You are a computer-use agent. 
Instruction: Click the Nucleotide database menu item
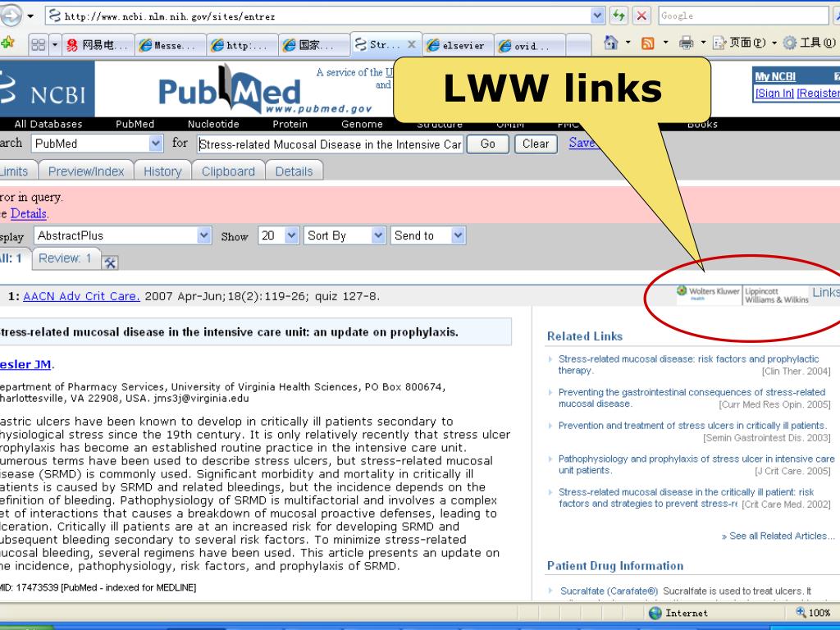(x=213, y=124)
